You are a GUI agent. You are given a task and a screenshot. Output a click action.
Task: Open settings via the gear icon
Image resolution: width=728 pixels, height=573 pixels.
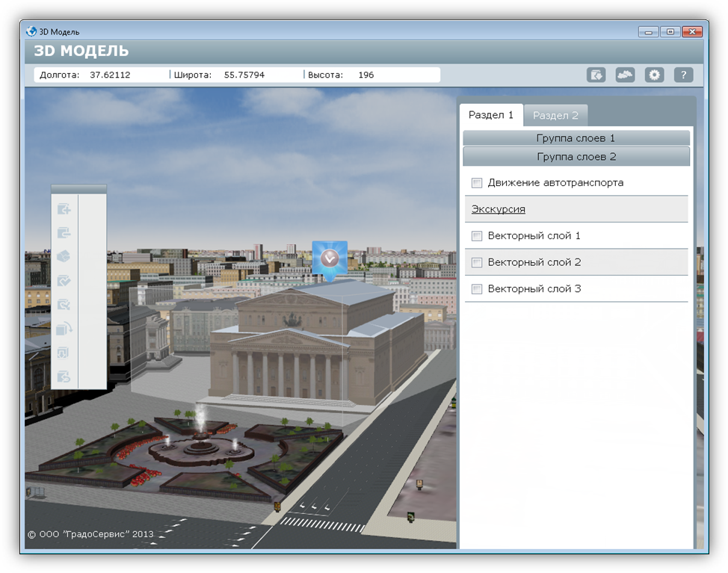(654, 75)
